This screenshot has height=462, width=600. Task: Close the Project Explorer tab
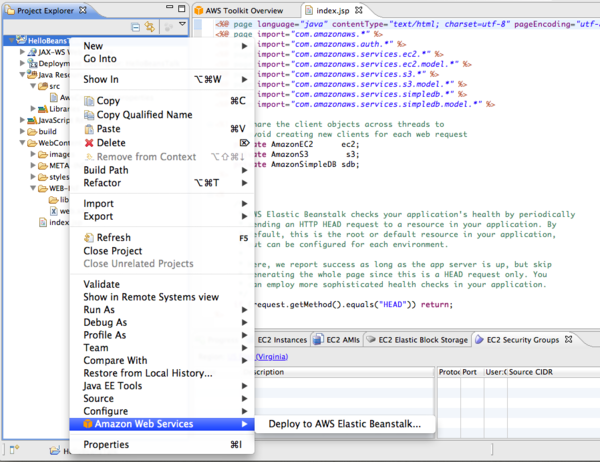pos(83,10)
